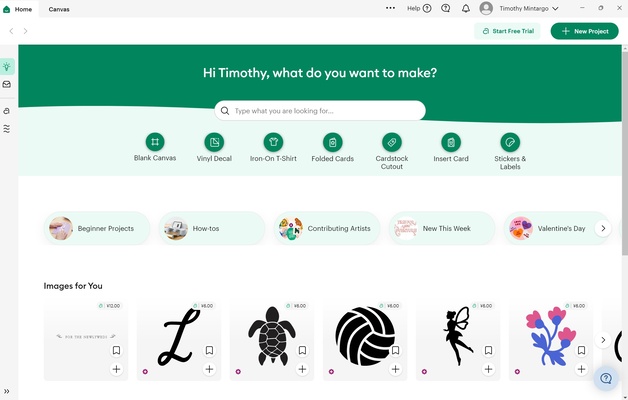Bookmark the volleyball image
Screen dimensions: 628x400
(395, 350)
